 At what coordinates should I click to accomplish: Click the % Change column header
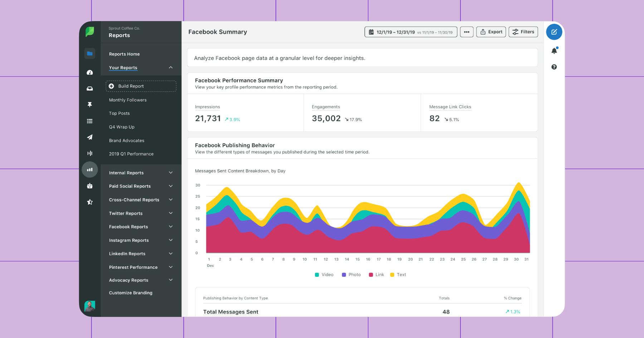point(512,298)
